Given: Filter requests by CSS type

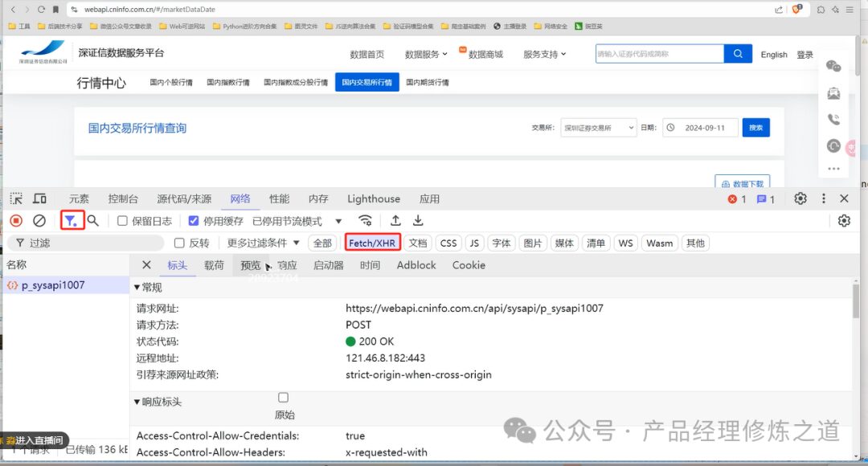Looking at the screenshot, I should [448, 243].
